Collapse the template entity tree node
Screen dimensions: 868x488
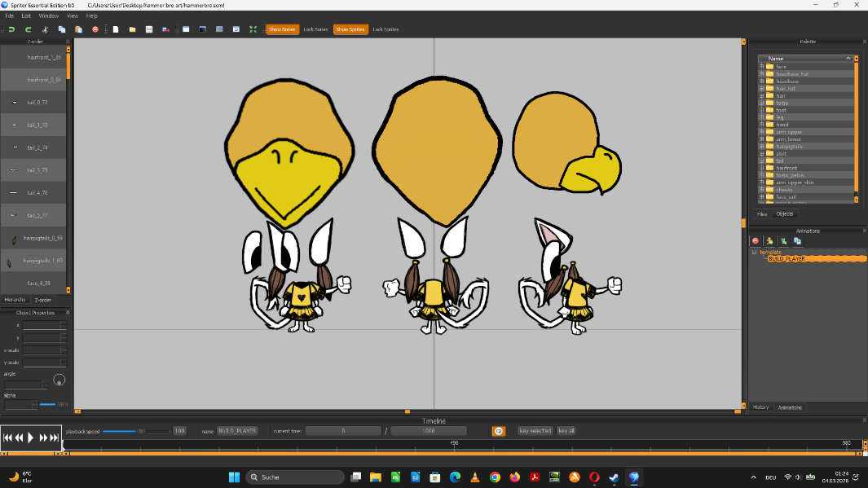click(x=754, y=252)
